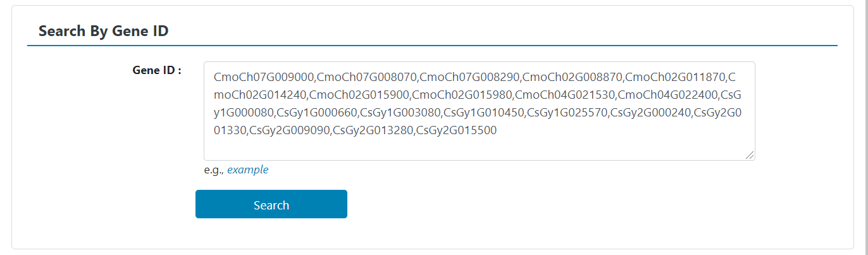Place cursor in text CmoCh07G009000
Image resolution: width=868 pixels, height=255 pixels.
click(x=264, y=77)
